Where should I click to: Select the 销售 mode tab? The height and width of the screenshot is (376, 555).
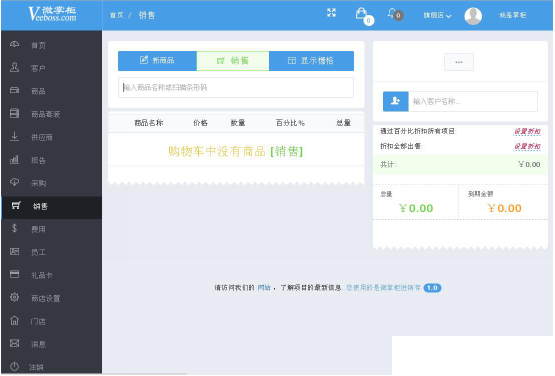pyautogui.click(x=233, y=61)
